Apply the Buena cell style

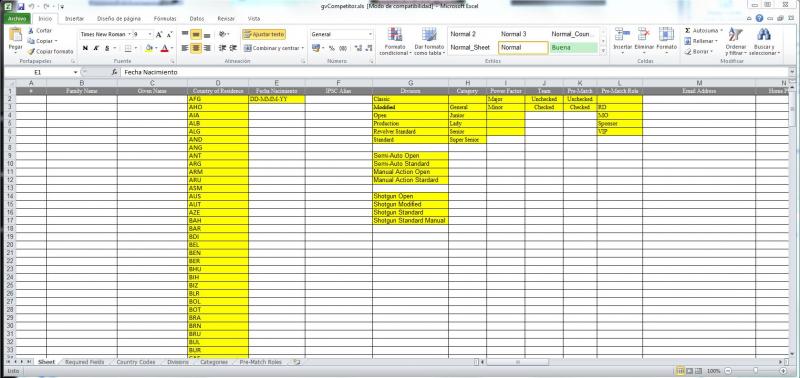click(x=573, y=47)
